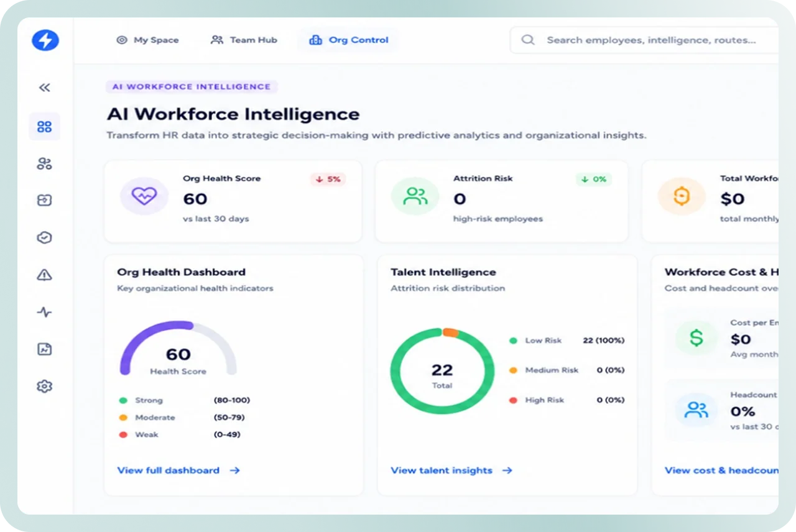Click the lightning bolt app logo
The image size is (796, 532).
click(45, 40)
